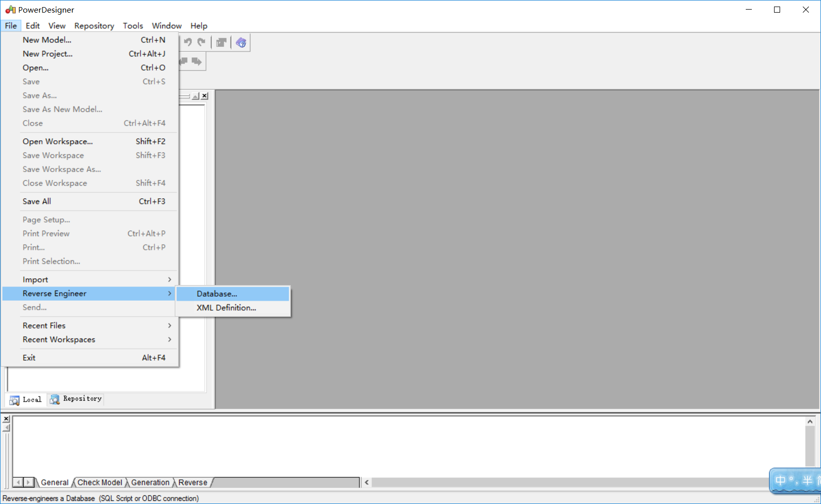
Task: Choose XML Definition... submenu entry
Action: coord(226,308)
